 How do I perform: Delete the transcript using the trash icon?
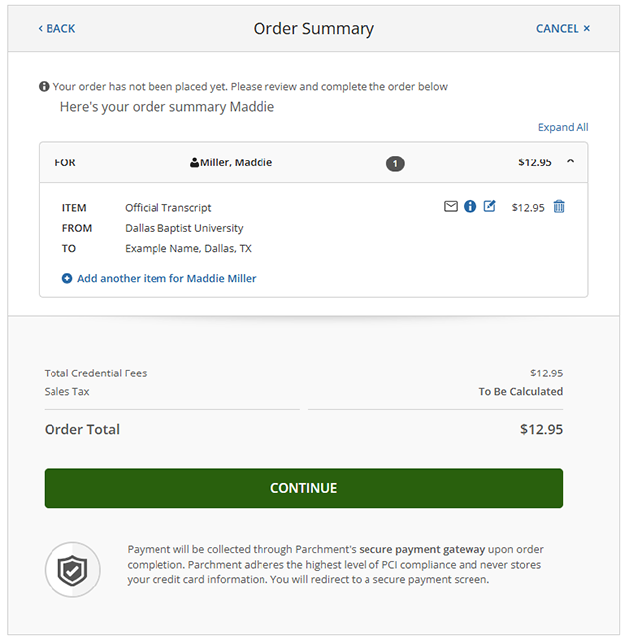coord(559,207)
